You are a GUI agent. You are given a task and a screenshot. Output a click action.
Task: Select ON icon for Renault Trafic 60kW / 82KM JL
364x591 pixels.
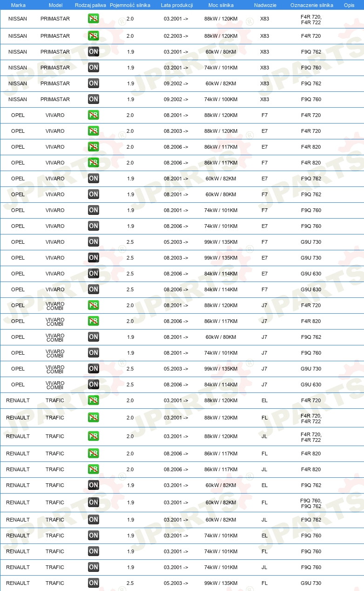pyautogui.click(x=94, y=520)
